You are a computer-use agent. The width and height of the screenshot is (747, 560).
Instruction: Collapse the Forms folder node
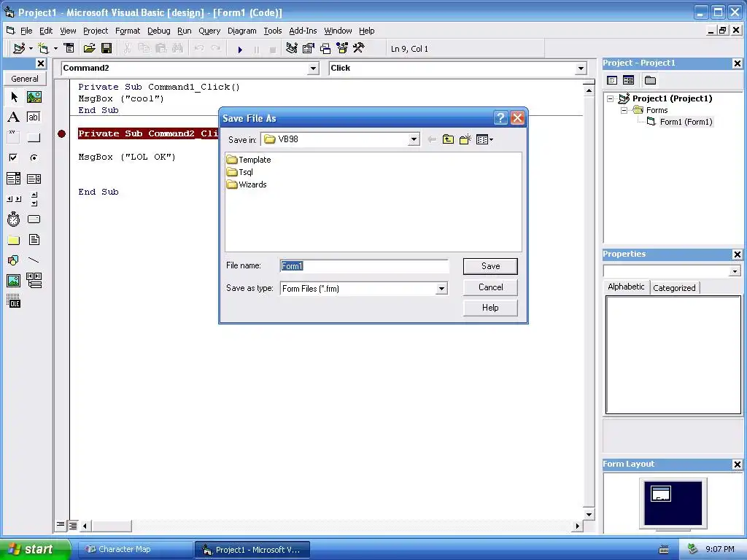624,110
